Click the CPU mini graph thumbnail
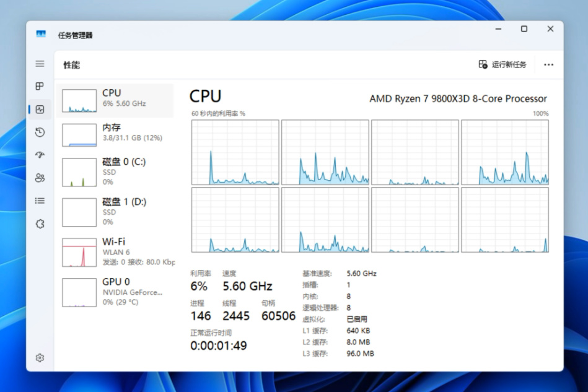This screenshot has height=392, width=588. tap(79, 100)
